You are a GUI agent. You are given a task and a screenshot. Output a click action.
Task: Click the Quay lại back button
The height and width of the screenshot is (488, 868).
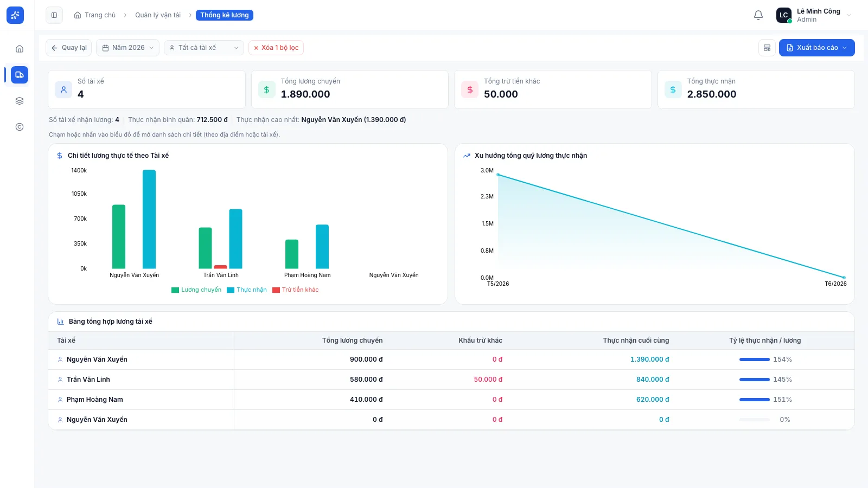click(69, 48)
